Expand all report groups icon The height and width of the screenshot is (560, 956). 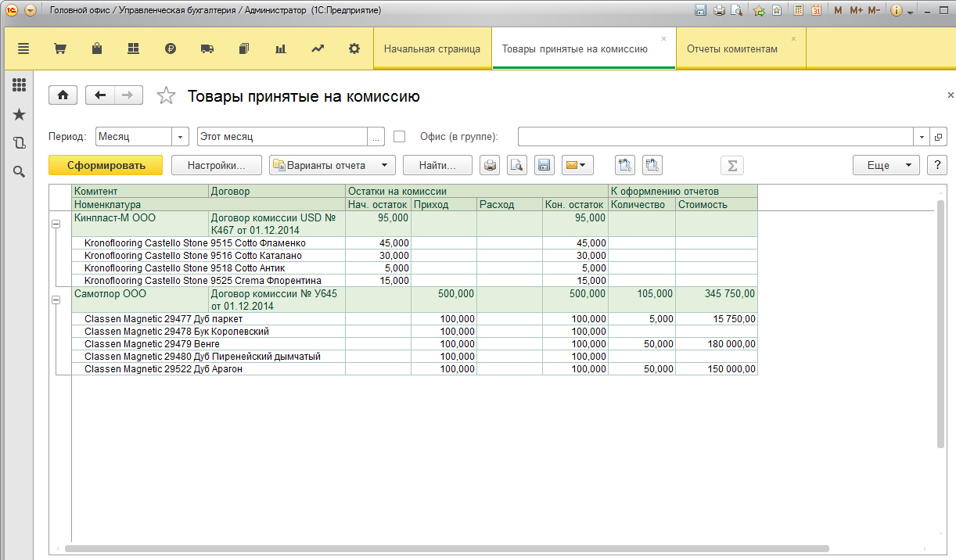pos(625,165)
